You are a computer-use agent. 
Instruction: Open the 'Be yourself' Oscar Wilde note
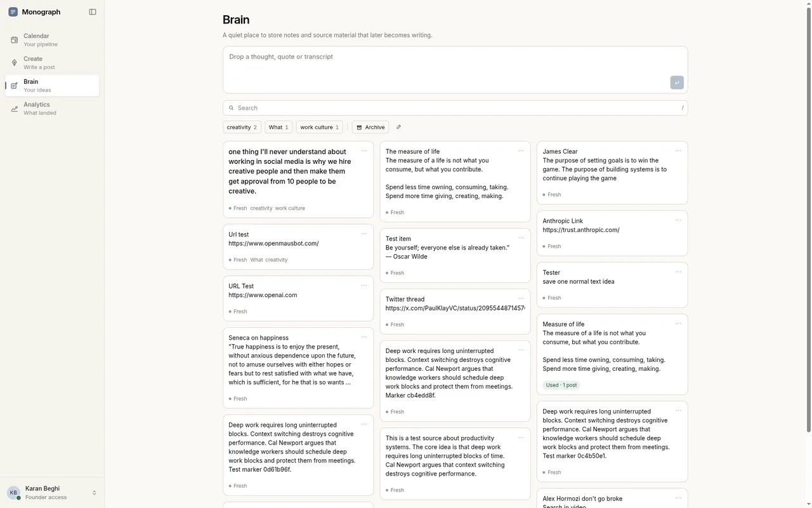[x=455, y=255]
